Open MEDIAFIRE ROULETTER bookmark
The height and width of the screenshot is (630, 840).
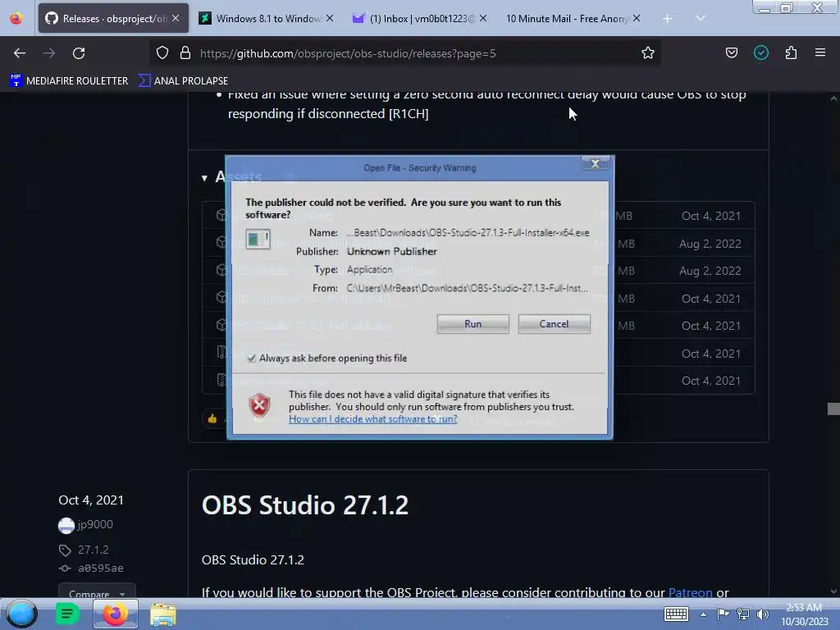[69, 81]
